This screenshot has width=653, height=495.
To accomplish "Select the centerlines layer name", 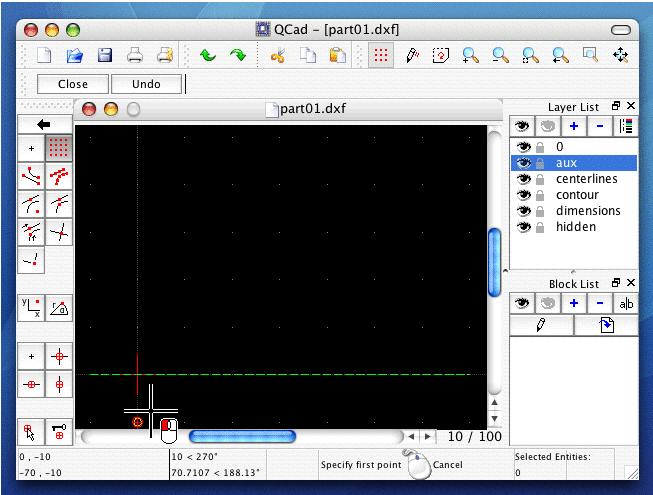I will (586, 179).
